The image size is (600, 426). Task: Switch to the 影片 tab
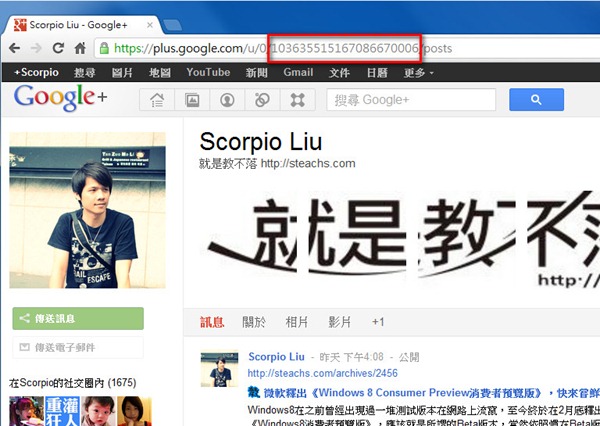(340, 322)
